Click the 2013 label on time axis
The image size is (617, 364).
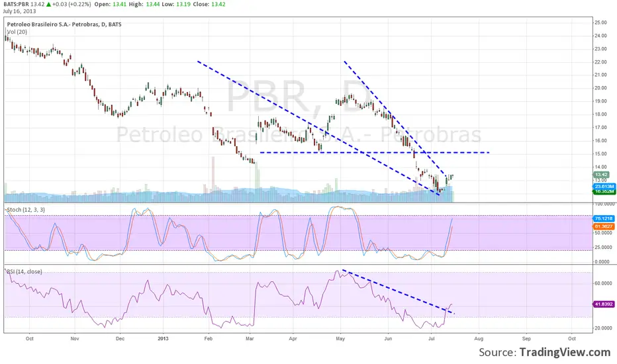point(163,338)
